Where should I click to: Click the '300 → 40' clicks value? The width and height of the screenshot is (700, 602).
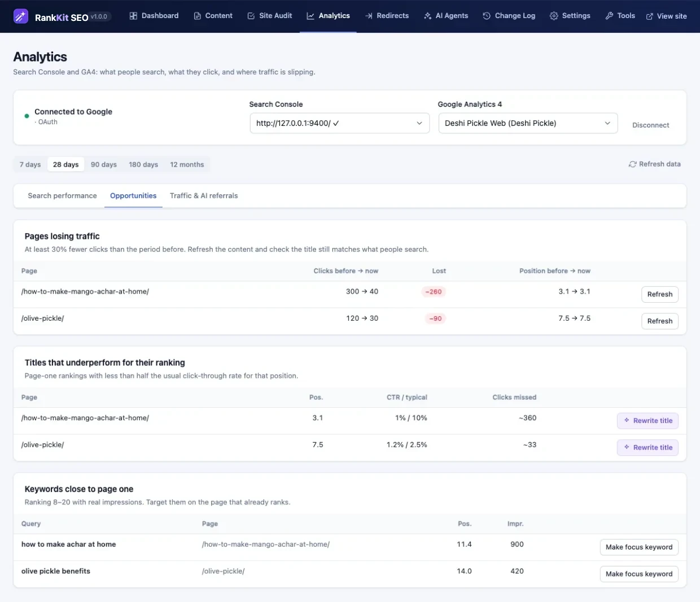362,291
